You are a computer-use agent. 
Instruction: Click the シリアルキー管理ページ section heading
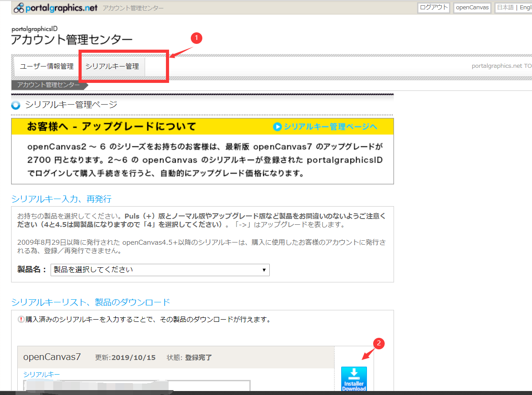pos(71,105)
